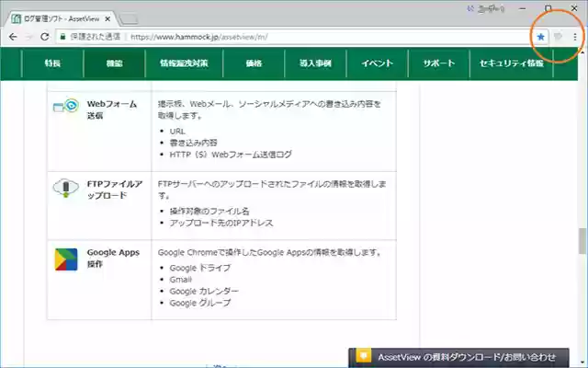Click the Google Apps操作 row title
The width and height of the screenshot is (588, 368).
(x=113, y=258)
